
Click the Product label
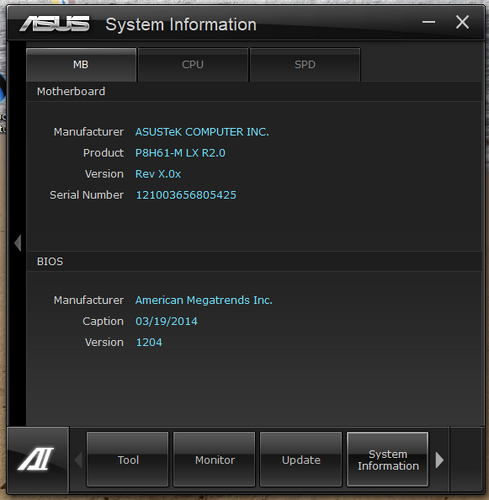pos(103,153)
